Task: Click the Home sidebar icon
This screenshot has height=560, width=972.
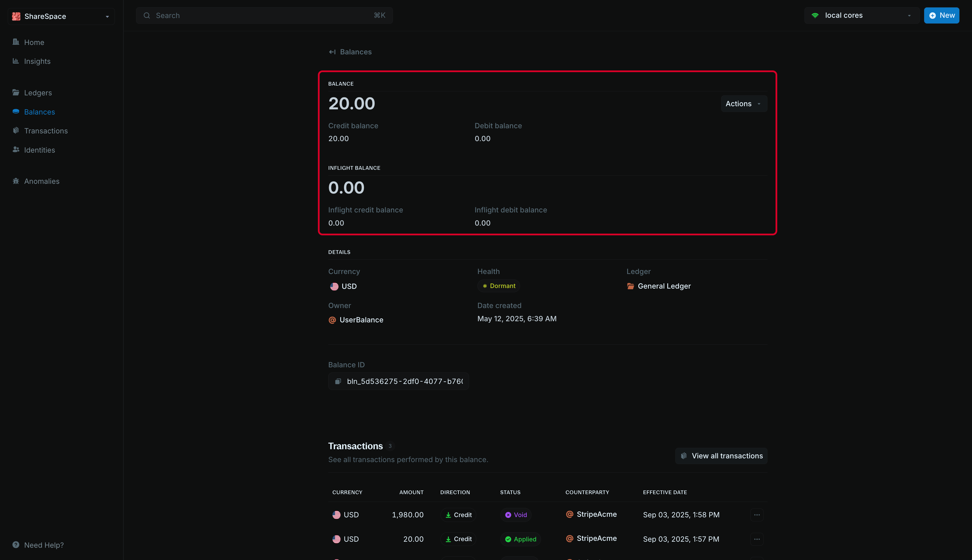Action: tap(16, 42)
